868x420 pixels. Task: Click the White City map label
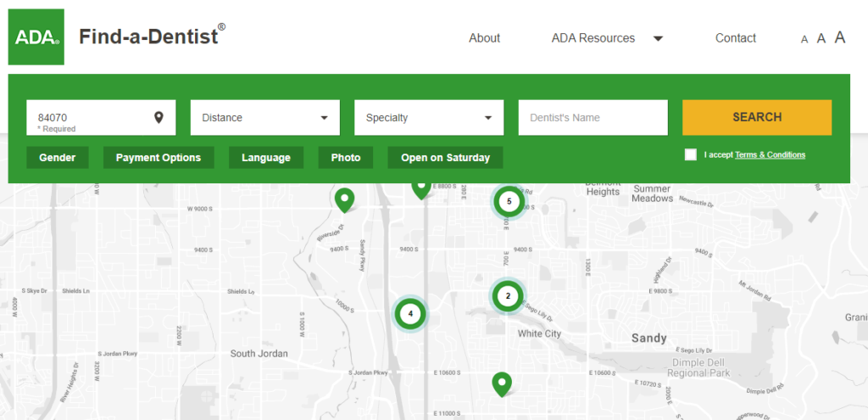click(539, 333)
